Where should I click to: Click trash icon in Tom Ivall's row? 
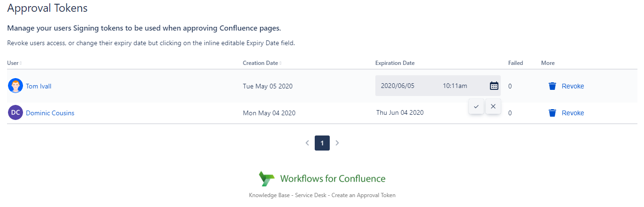pyautogui.click(x=552, y=86)
